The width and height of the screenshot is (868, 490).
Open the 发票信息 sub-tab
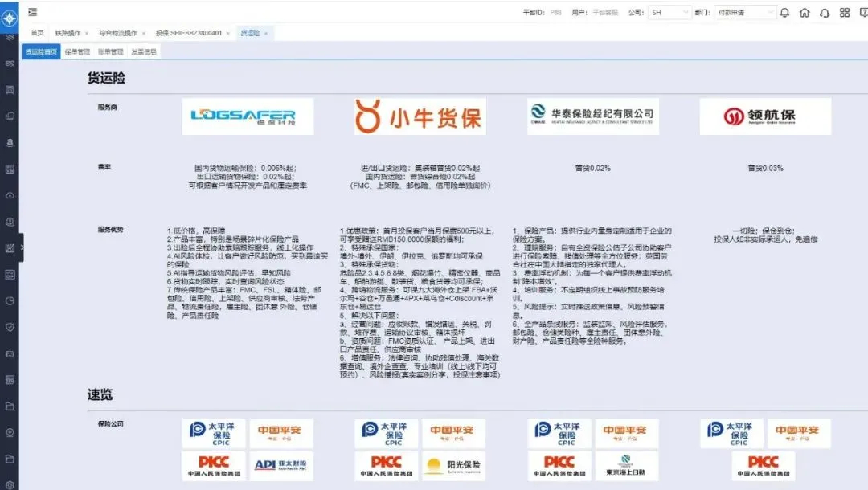[144, 51]
